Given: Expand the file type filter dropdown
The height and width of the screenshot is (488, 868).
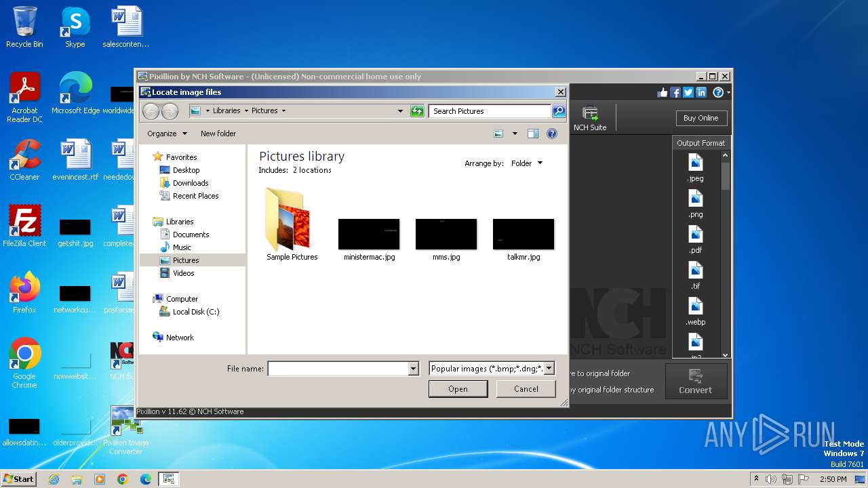Looking at the screenshot, I should [x=549, y=369].
